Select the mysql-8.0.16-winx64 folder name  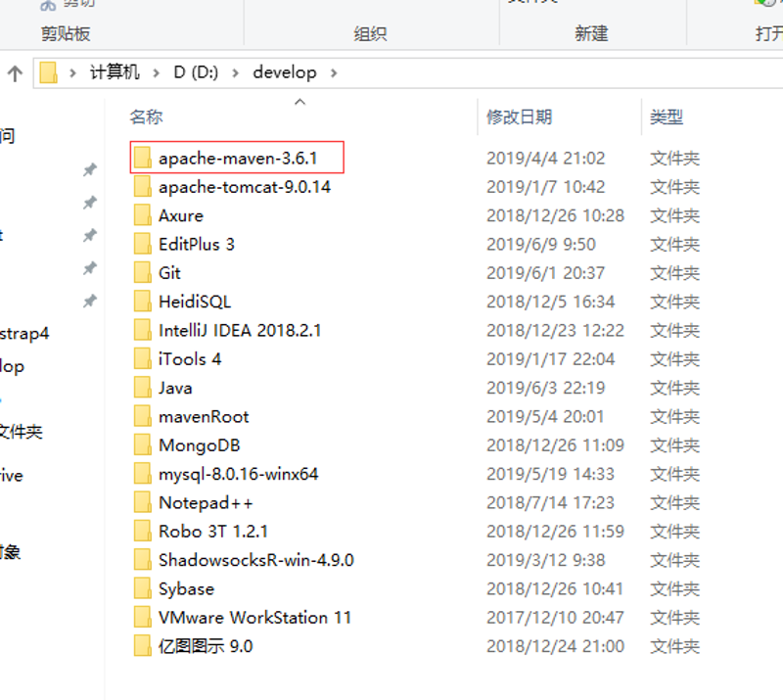click(238, 474)
